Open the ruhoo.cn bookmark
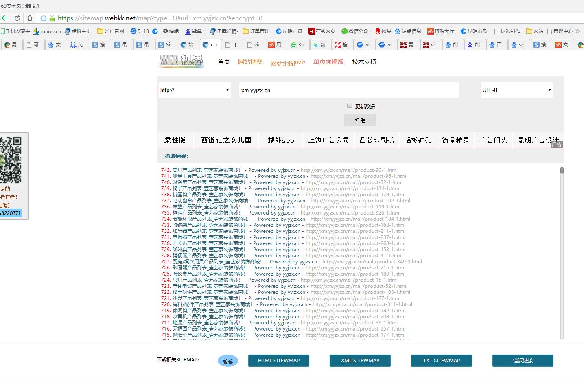584x392 pixels. [46, 31]
